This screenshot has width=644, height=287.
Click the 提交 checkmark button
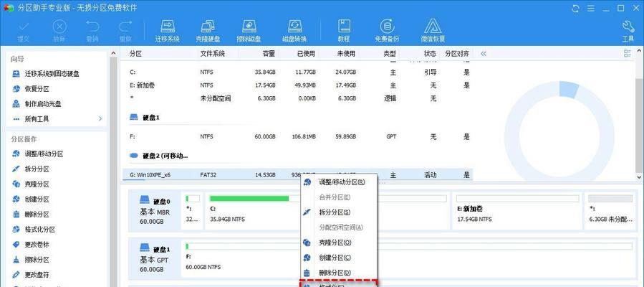[x=24, y=31]
